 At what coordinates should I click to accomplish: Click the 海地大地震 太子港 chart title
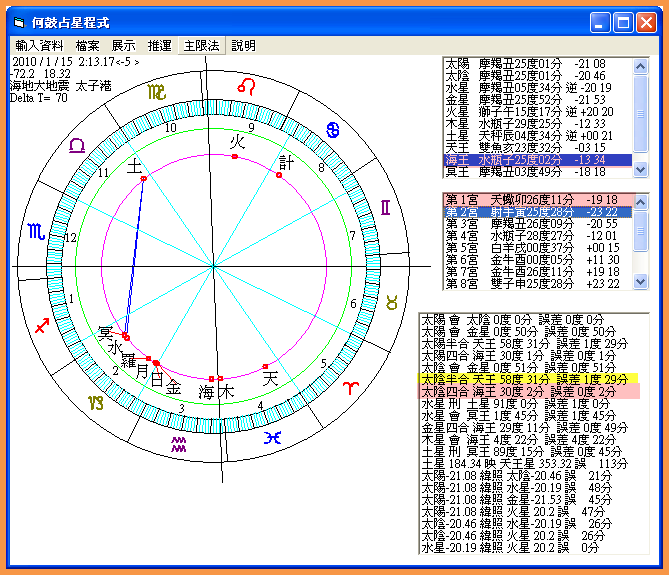61,86
